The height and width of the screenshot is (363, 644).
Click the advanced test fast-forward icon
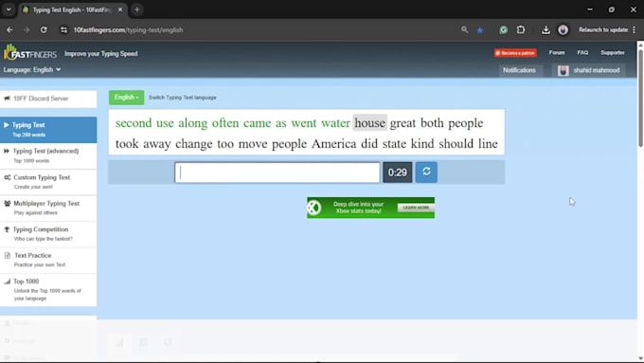click(x=7, y=151)
